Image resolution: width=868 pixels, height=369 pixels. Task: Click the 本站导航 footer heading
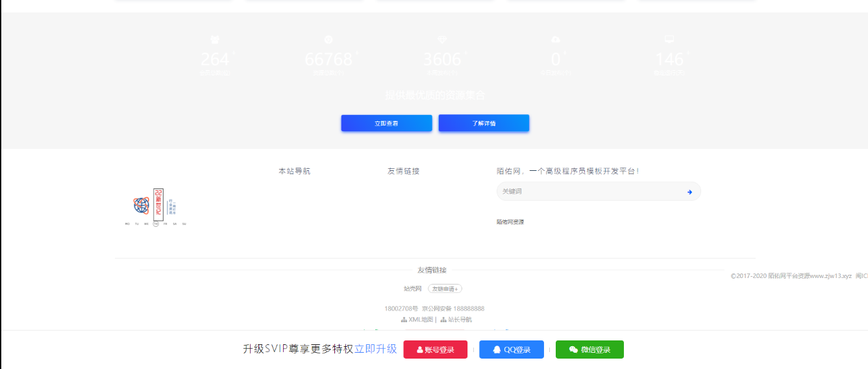tap(294, 171)
